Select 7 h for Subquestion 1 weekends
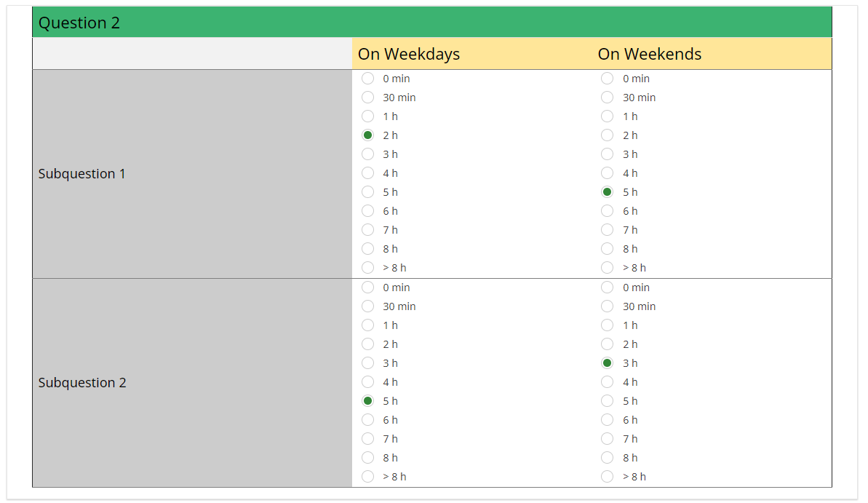Image resolution: width=868 pixels, height=503 pixels. [x=608, y=230]
